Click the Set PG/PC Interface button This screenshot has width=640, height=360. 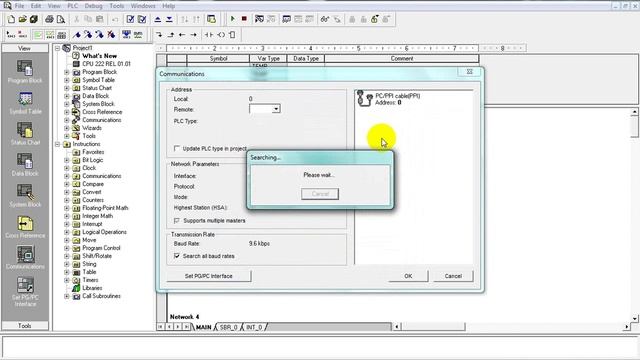pyautogui.click(x=209, y=276)
